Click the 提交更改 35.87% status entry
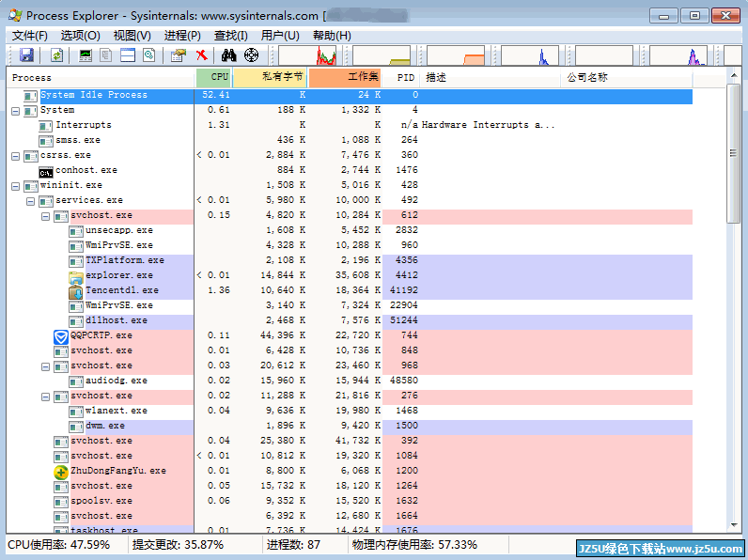Image resolution: width=748 pixels, height=560 pixels. (178, 545)
